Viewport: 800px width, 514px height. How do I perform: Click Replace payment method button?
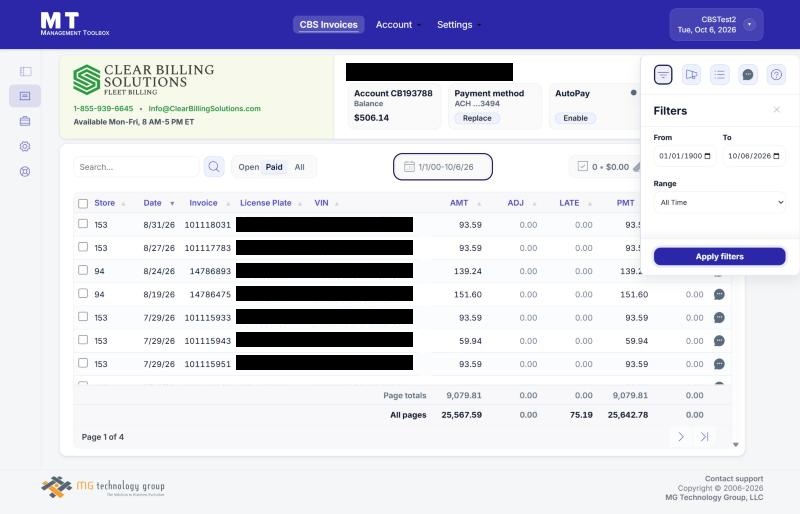(x=477, y=118)
